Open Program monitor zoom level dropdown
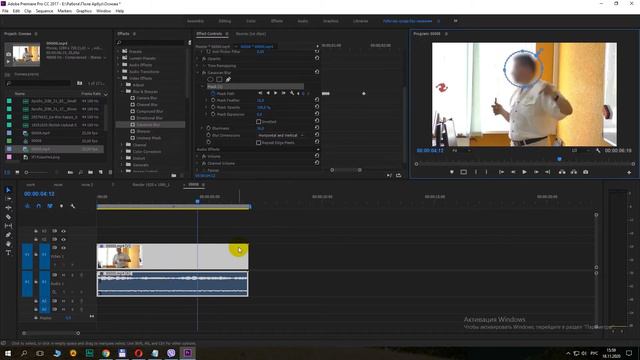640x360 pixels. point(461,151)
